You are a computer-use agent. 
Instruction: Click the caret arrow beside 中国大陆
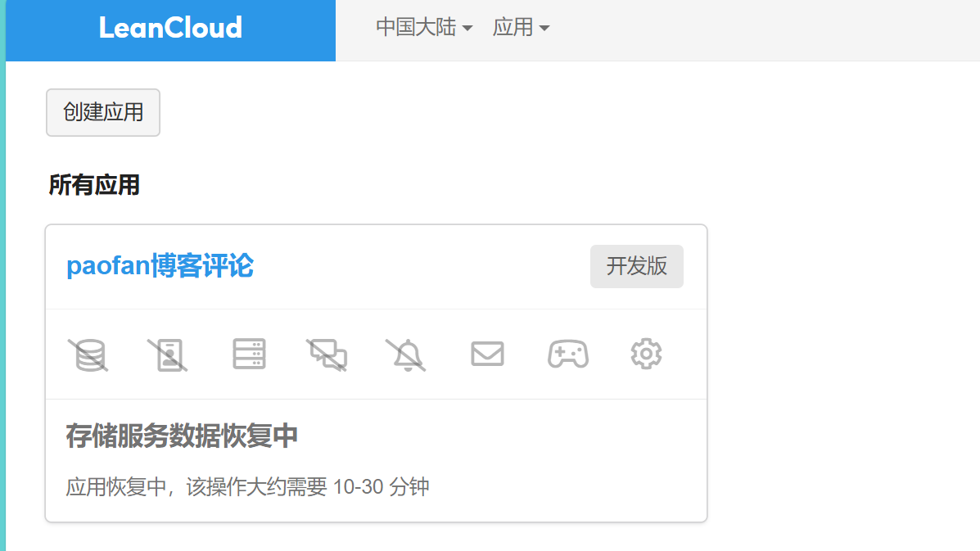pyautogui.click(x=467, y=29)
